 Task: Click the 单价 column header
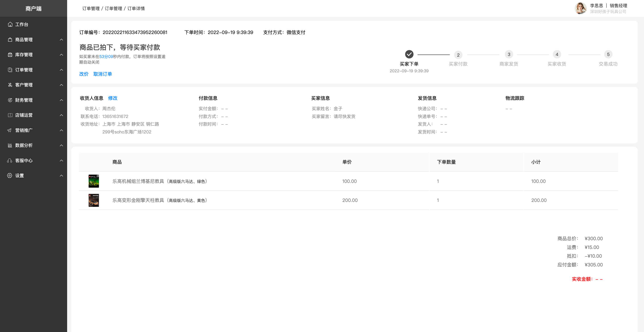(x=347, y=162)
